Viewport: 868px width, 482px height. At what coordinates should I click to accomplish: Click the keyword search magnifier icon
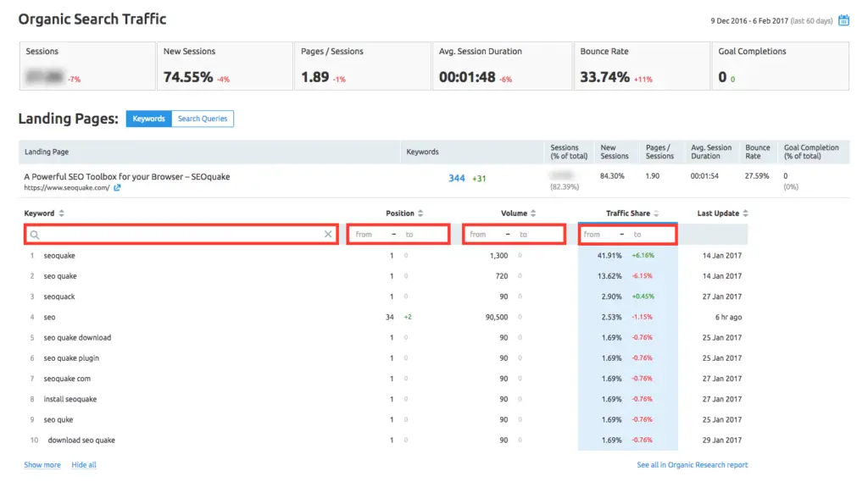(x=34, y=235)
